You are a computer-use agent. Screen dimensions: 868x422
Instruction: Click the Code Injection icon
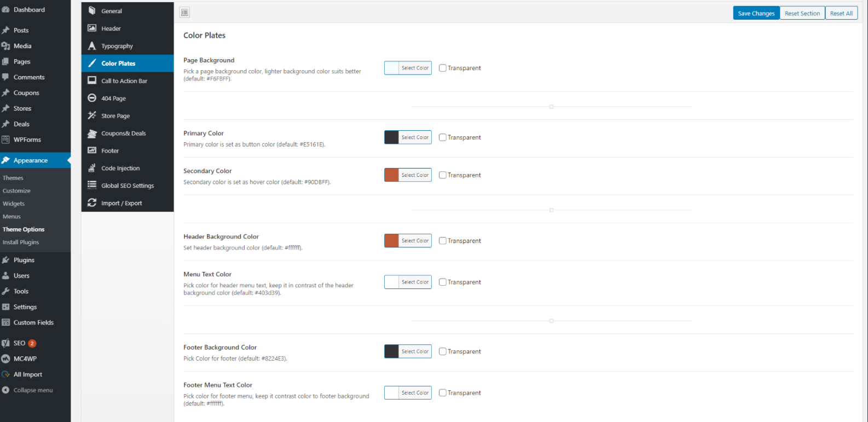pos(92,168)
